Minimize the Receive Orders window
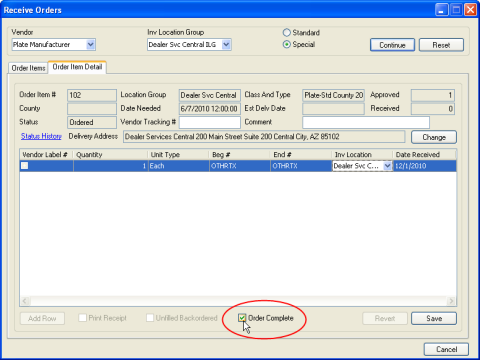Image resolution: width=480 pixels, height=360 pixels. point(441,10)
